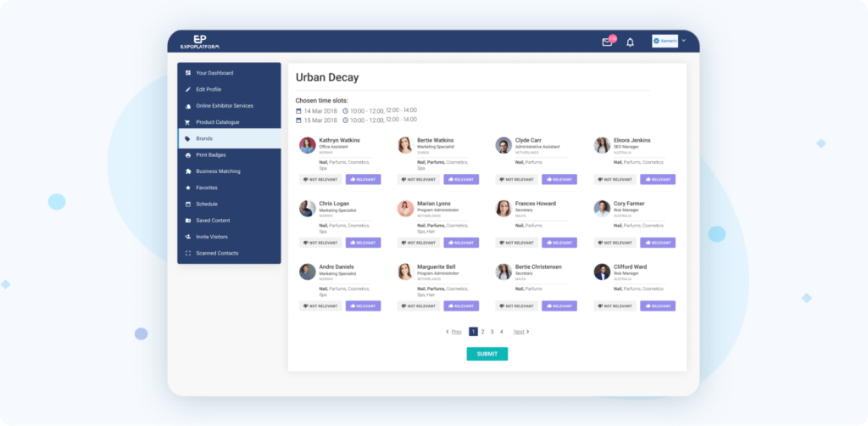Click the ExpoPlatform logo
Image resolution: width=868 pixels, height=426 pixels.
click(200, 42)
